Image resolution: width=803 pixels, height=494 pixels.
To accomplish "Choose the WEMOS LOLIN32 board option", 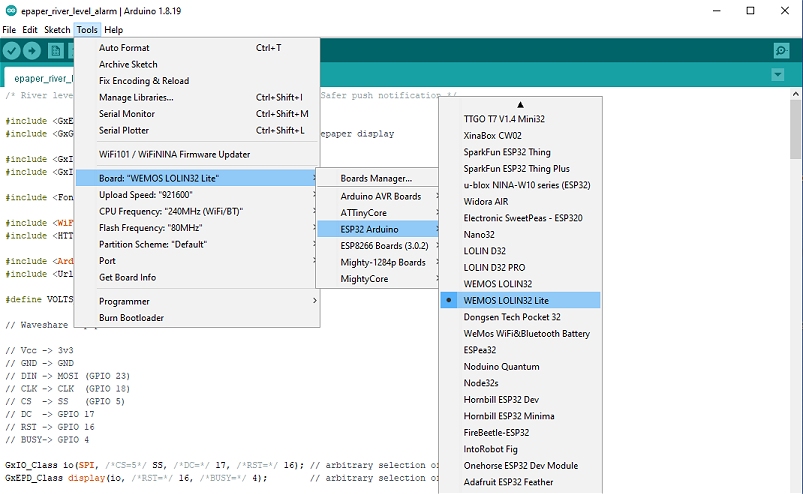I will tap(497, 284).
